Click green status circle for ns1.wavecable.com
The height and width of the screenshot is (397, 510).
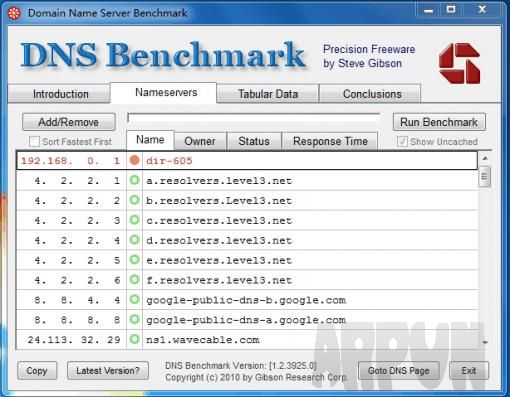point(134,339)
